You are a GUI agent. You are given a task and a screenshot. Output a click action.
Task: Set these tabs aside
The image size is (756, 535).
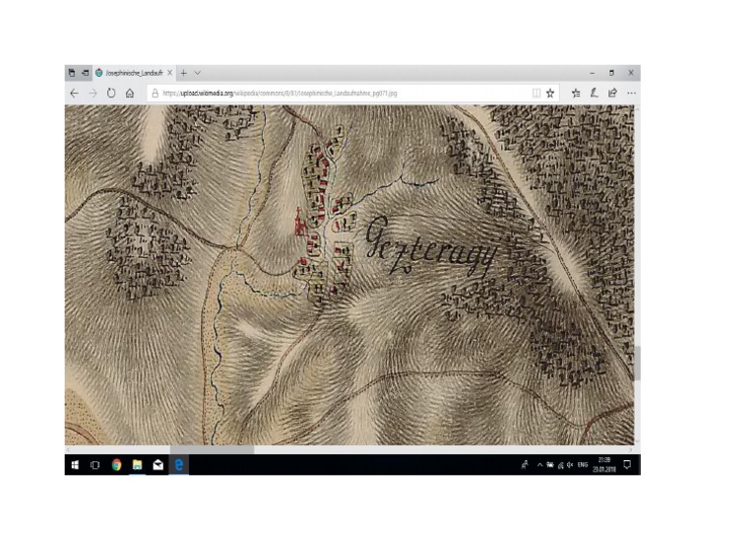86,73
